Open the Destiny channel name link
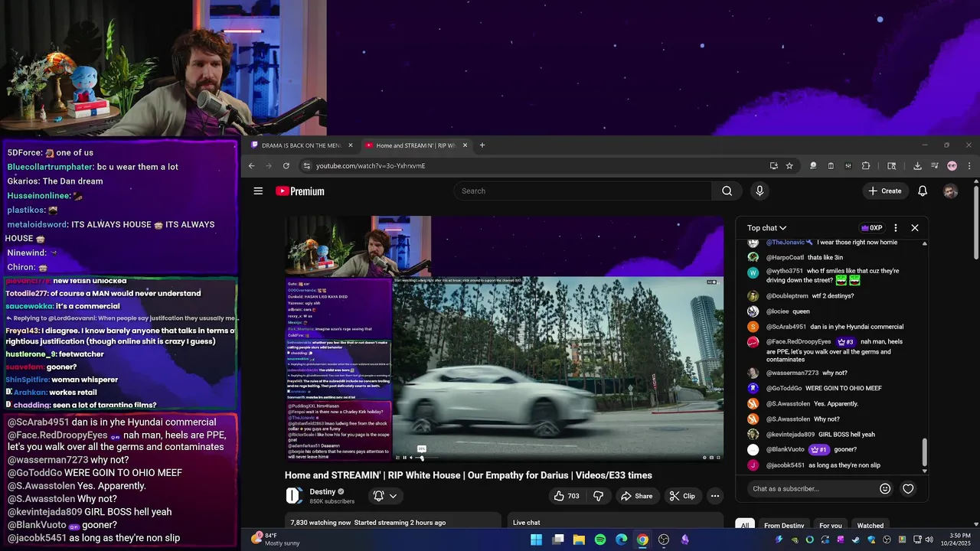Screen dimensions: 980x551 tap(322, 491)
